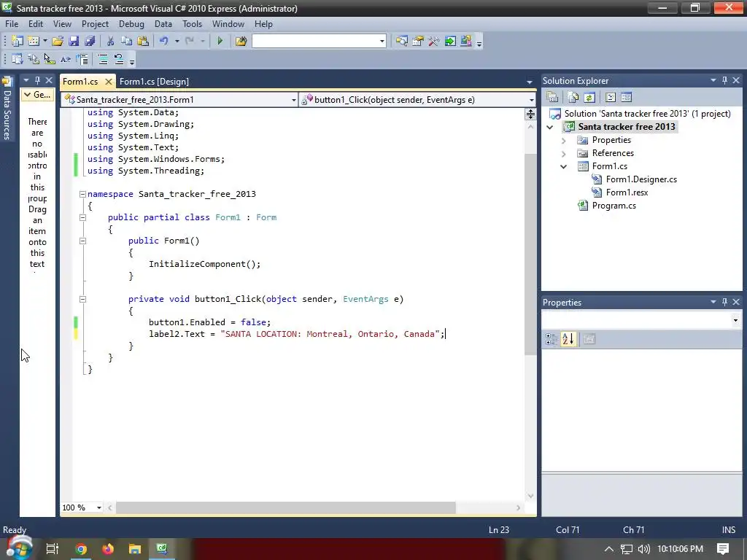Switch to the Form1.cs [Design] tab
Image resolution: width=747 pixels, height=560 pixels.
point(154,82)
